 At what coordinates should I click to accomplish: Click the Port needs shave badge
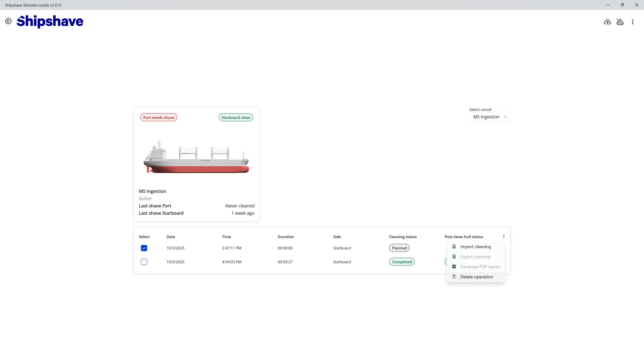click(x=159, y=117)
